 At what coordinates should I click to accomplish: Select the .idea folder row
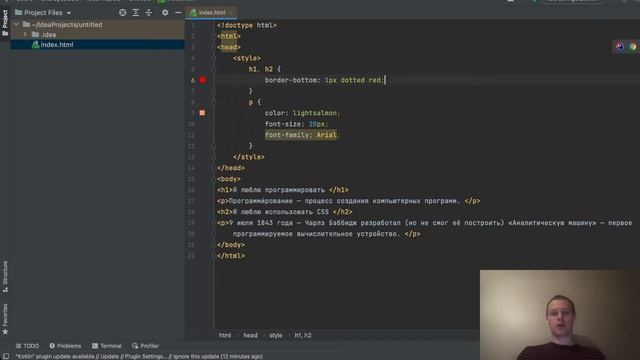98,35
